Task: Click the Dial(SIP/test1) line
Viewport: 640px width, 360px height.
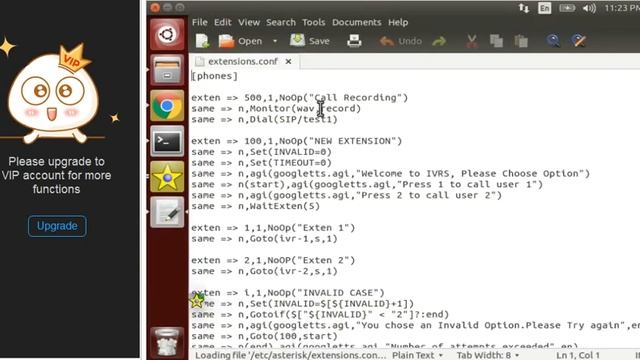Action: [x=264, y=119]
